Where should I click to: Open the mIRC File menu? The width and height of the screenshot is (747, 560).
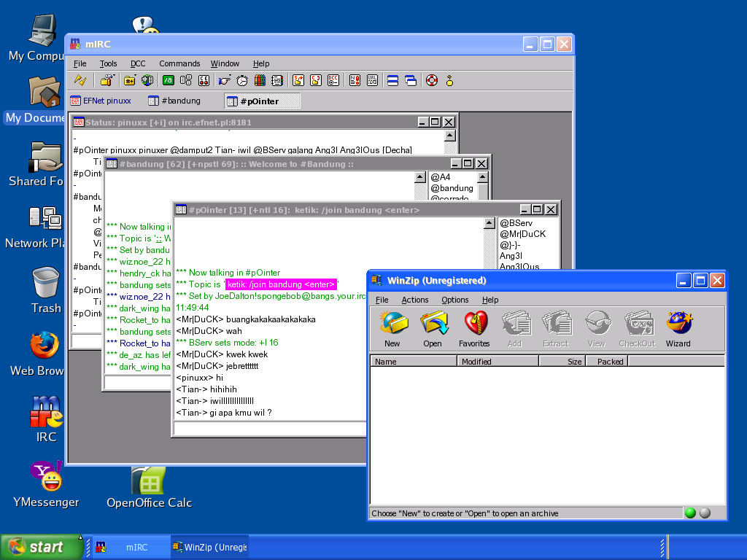[x=80, y=63]
